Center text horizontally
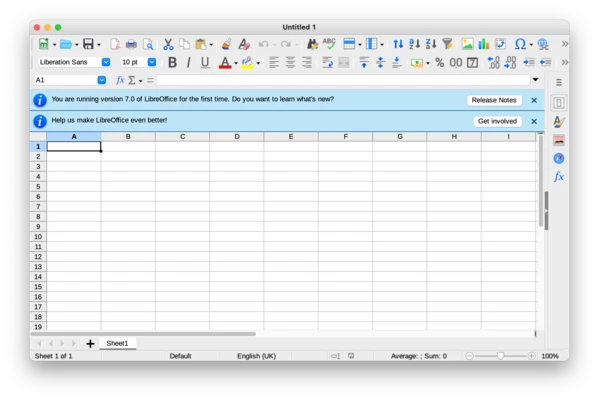 [x=290, y=62]
